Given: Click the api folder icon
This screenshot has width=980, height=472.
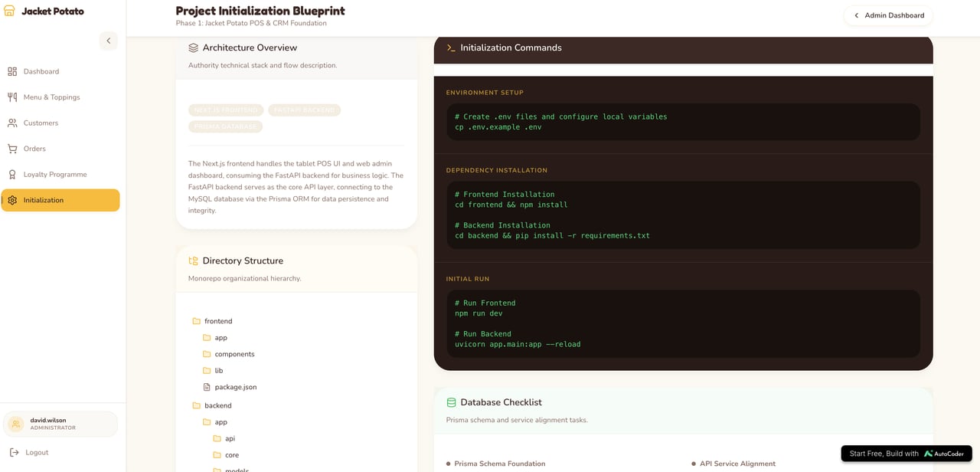Looking at the screenshot, I should [217, 438].
